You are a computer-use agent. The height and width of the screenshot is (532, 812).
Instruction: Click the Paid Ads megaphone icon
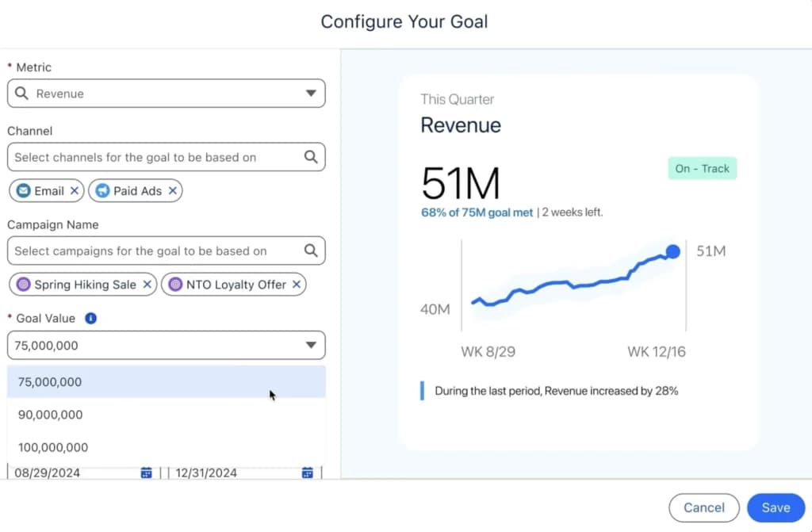[x=102, y=190]
